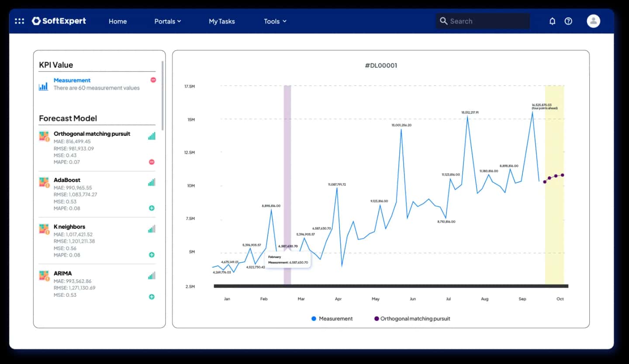Expand the Portals dropdown menu
Screen dimensions: 629x364
168,21
